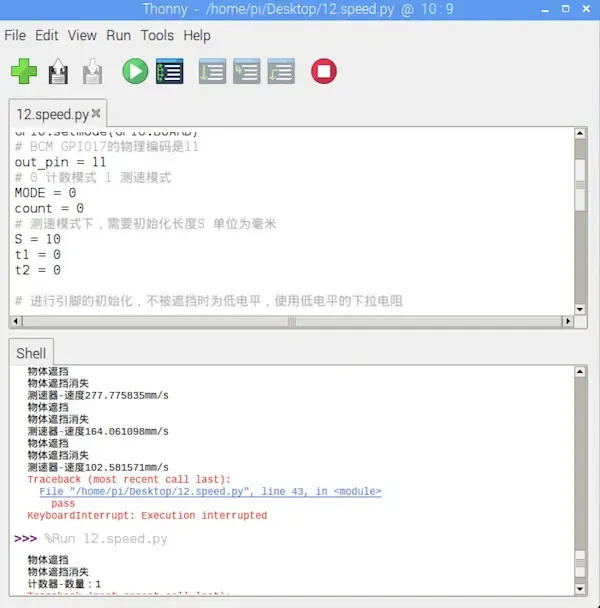Viewport: 600px width, 608px height.
Task: Click editor horizontal scrollbar left arrow
Action: (16, 321)
